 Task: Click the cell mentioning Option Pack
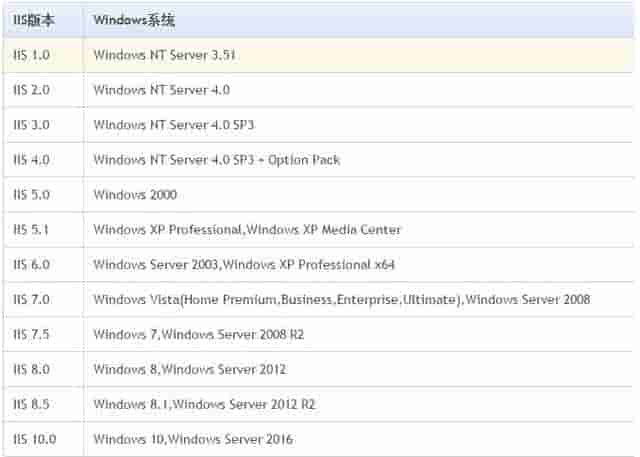(217, 160)
